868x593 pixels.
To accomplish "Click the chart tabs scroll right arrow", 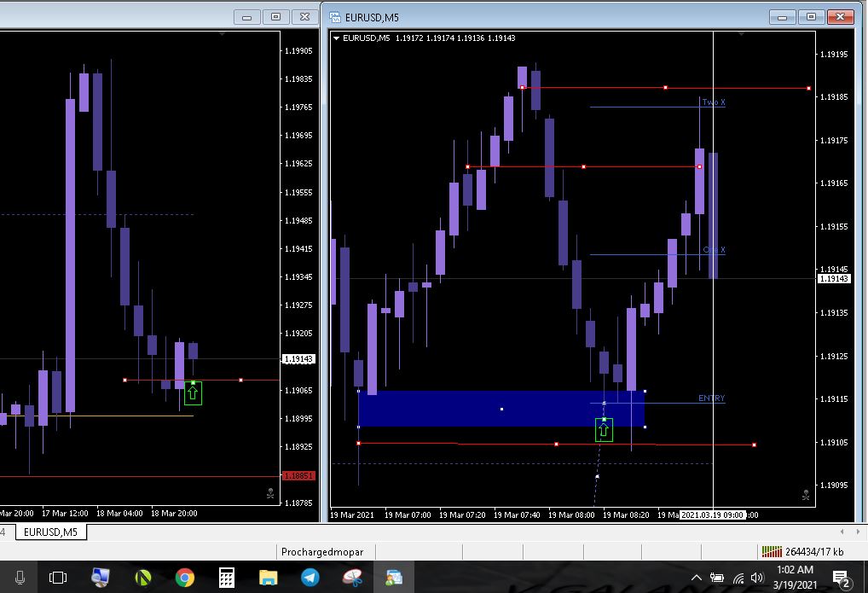I will [858, 532].
